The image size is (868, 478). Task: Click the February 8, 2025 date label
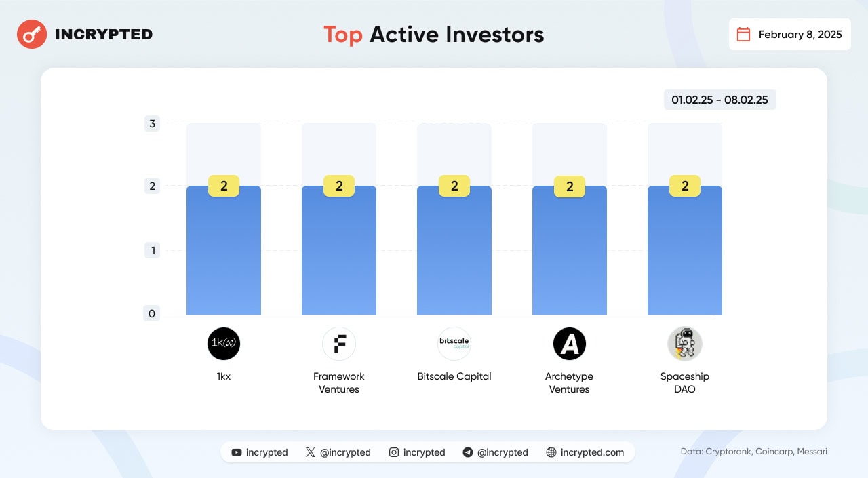point(800,35)
